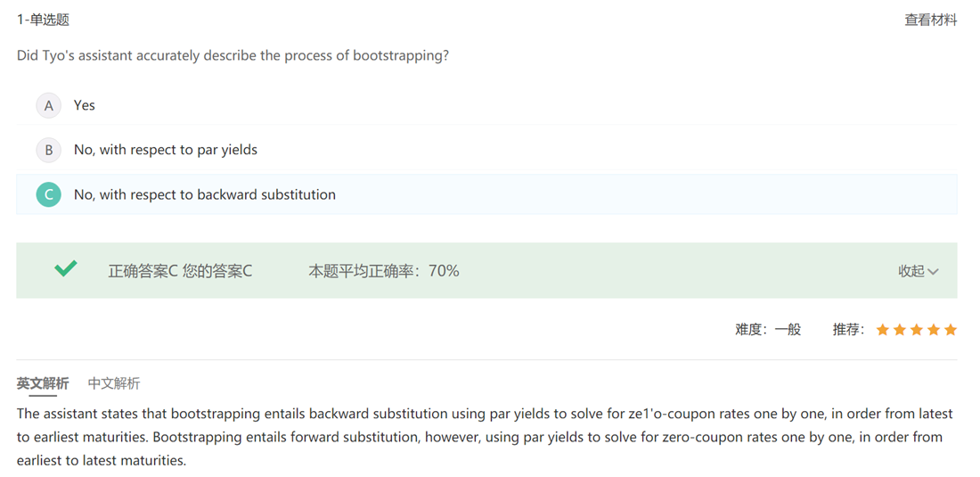Switch to the 英文解析 tab
This screenshot has height=477, width=980.
pos(43,383)
